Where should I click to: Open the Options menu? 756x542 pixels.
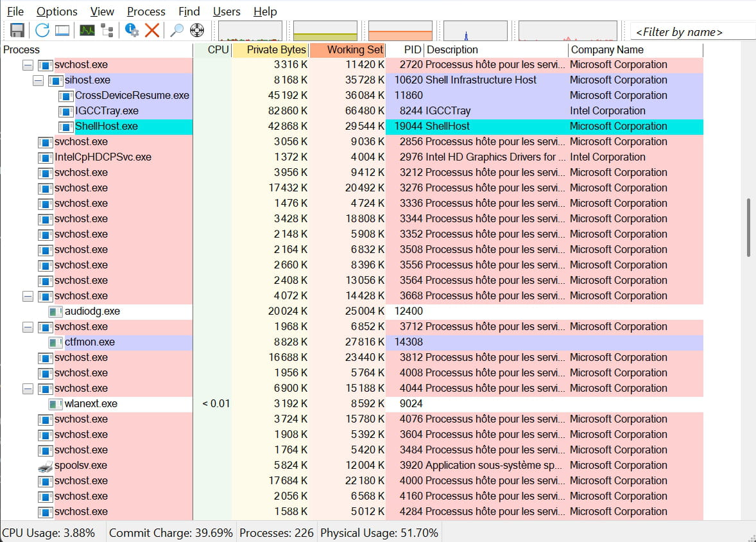tap(56, 12)
